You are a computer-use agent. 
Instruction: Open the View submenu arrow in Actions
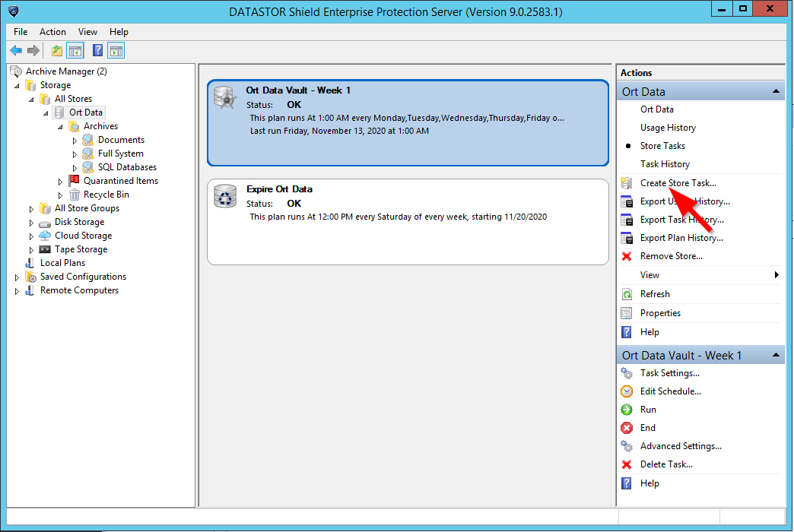[x=777, y=275]
